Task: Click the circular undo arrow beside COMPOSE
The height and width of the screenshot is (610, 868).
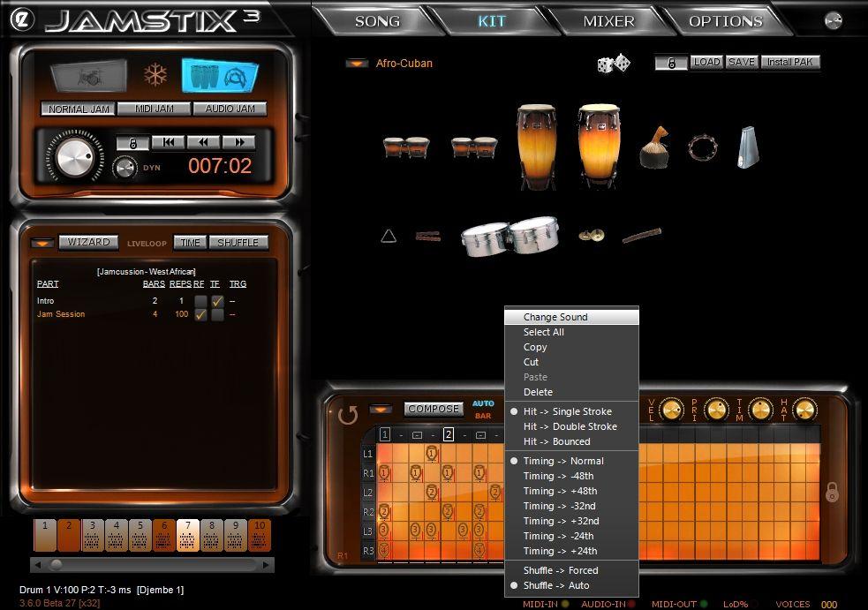Action: click(348, 414)
